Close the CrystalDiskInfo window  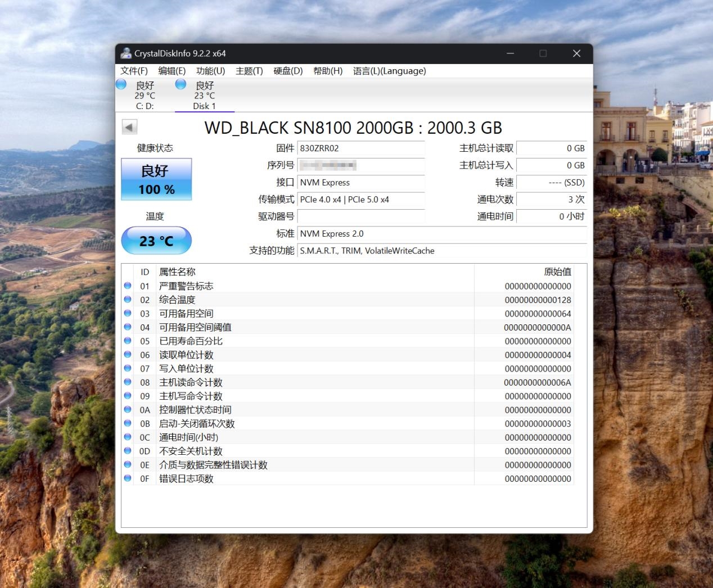point(576,53)
